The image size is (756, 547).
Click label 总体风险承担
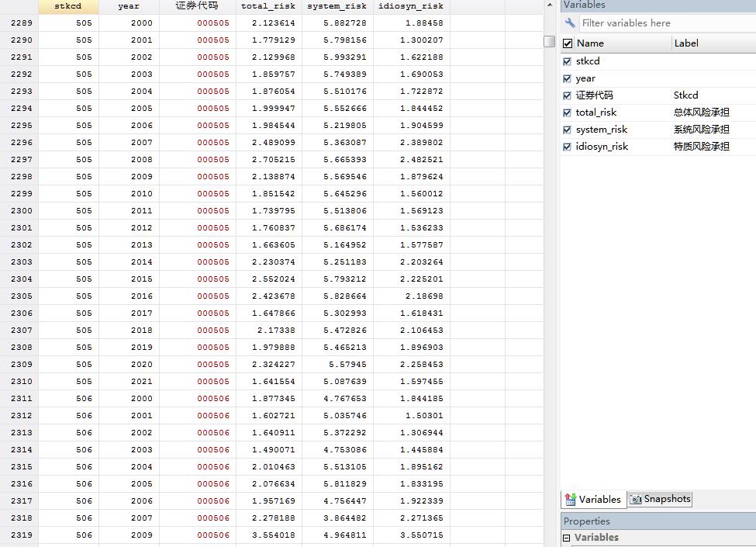pyautogui.click(x=702, y=113)
